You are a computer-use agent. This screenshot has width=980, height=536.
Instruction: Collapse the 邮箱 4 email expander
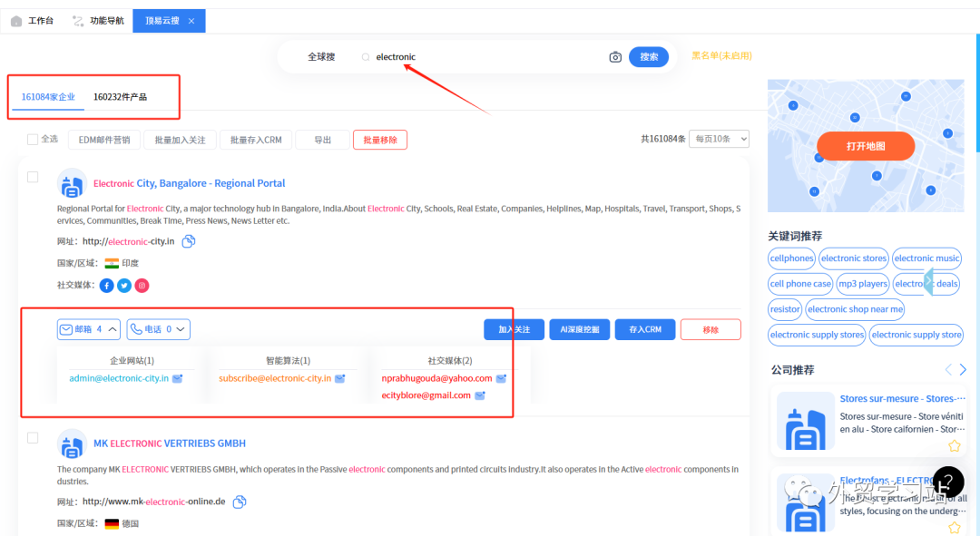[x=89, y=329]
